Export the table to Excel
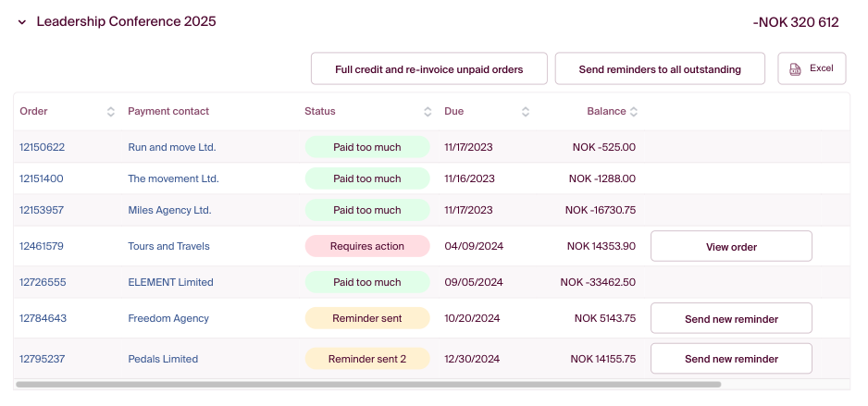The image size is (868, 406). point(812,68)
